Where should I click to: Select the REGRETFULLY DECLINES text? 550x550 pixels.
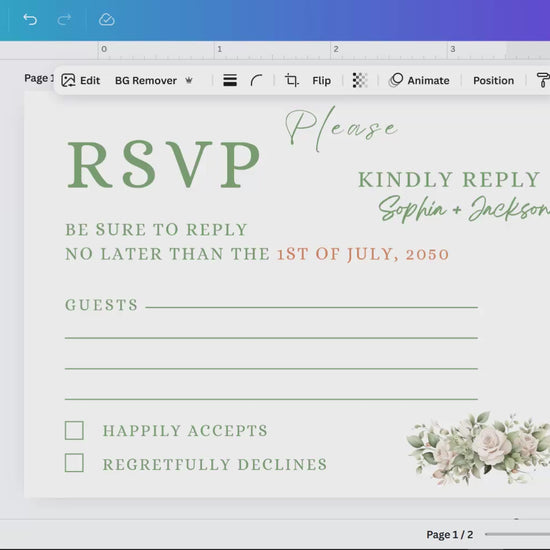(x=215, y=464)
